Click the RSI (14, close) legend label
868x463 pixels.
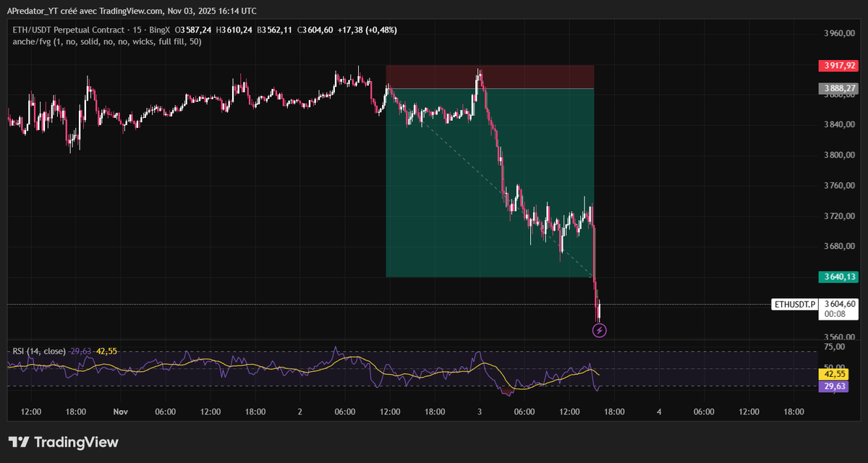[x=40, y=351]
